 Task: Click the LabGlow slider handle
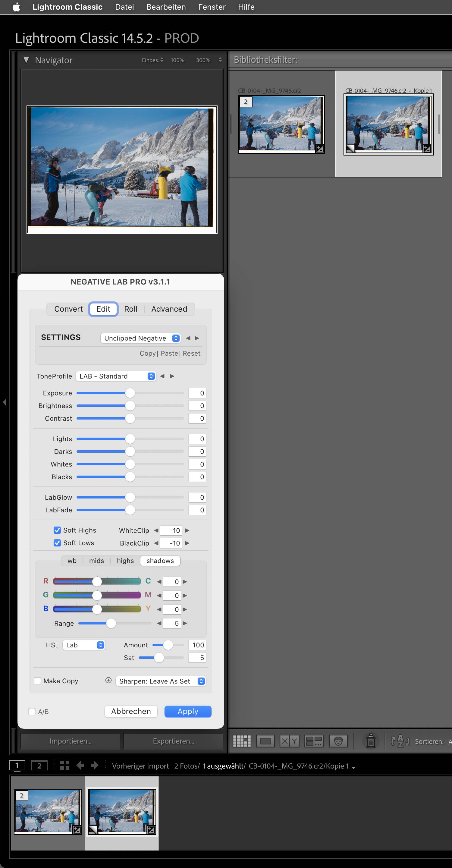[x=130, y=497]
